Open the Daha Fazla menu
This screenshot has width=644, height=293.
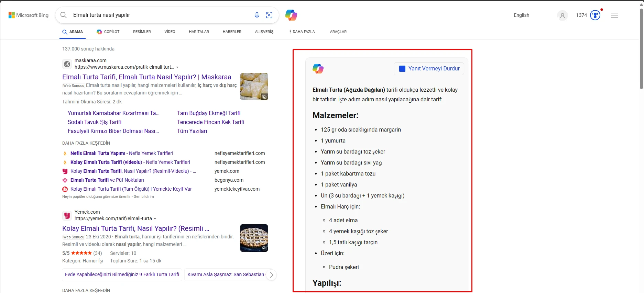tap(302, 32)
